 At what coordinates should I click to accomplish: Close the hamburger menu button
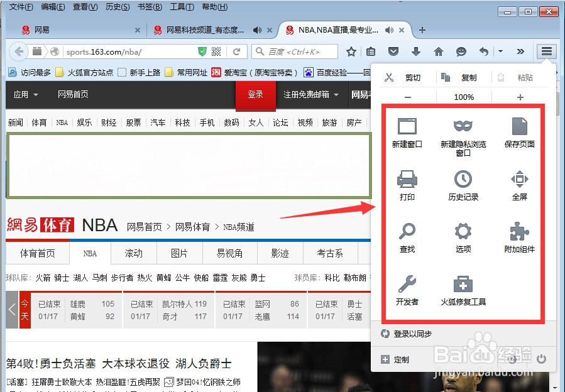(x=547, y=52)
